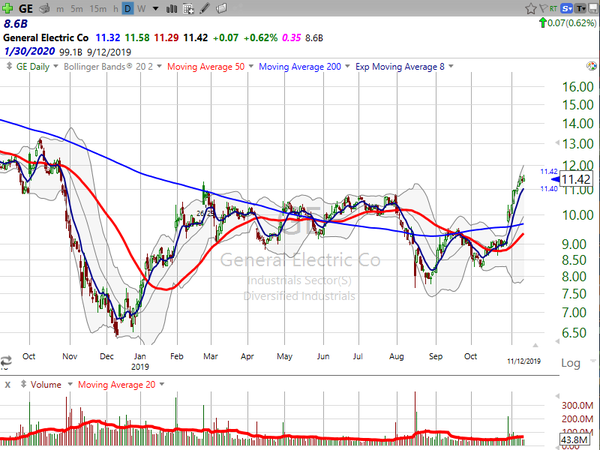Switch to 5m timeframe
Screen dimensions: 600x450
tap(77, 9)
